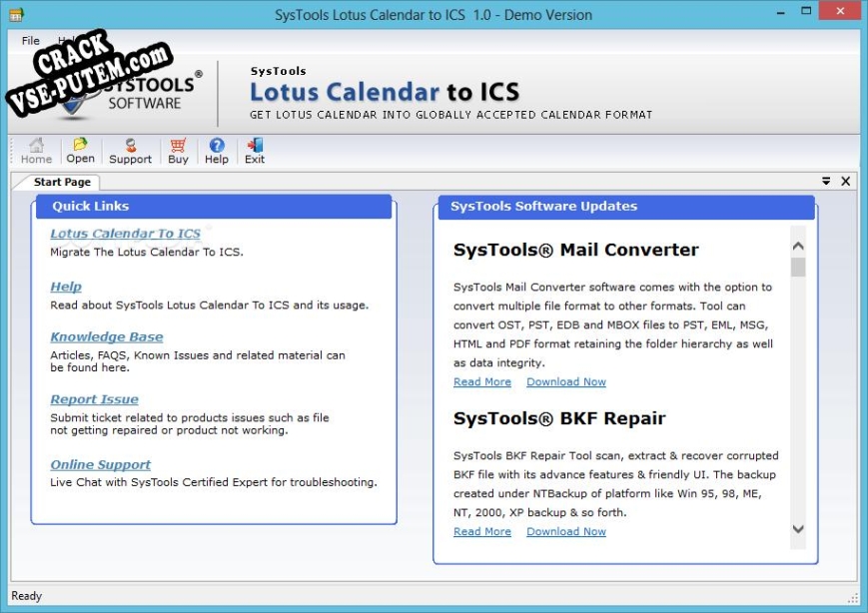Maximize the SysTools window
This screenshot has width=868, height=613.
coord(806,11)
